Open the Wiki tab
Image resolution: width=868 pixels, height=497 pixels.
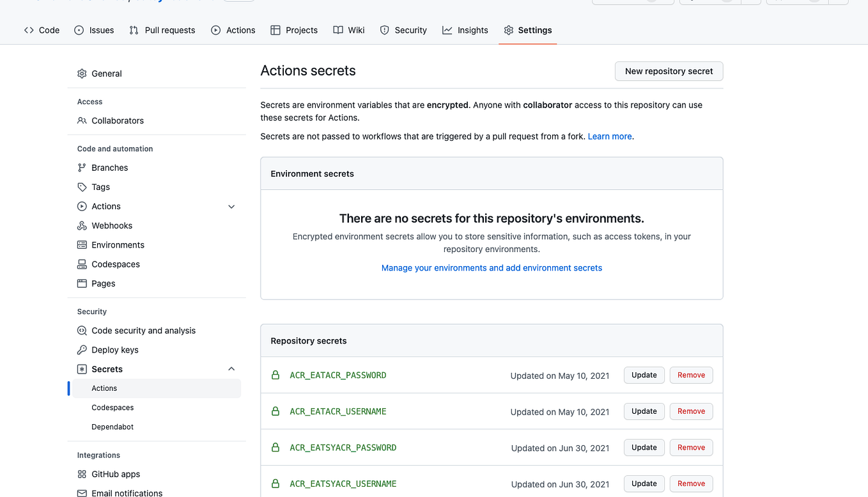click(348, 29)
